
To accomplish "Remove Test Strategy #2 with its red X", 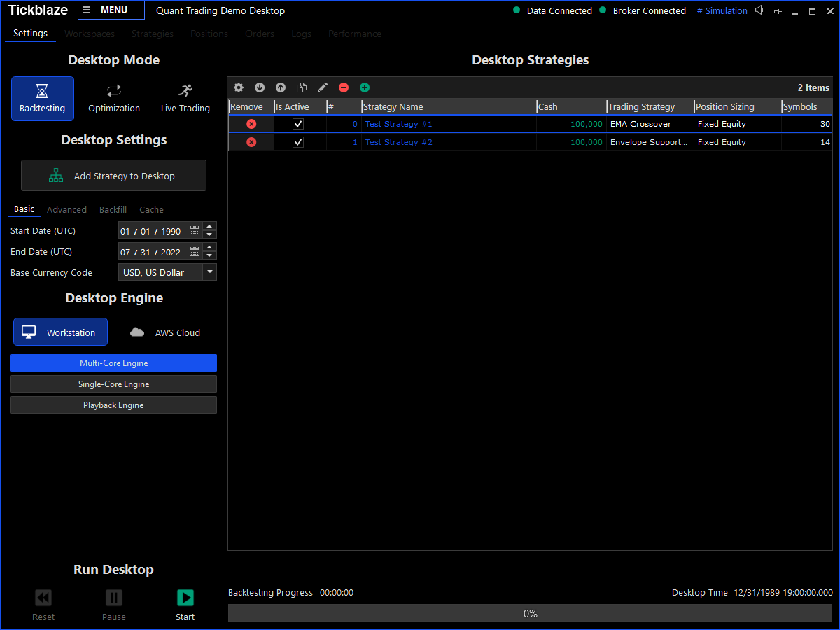I will [251, 142].
